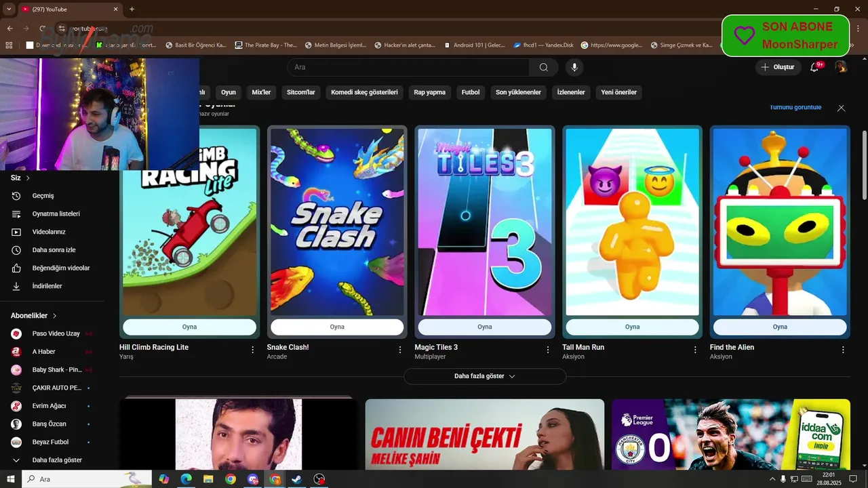Screen dimensions: 868x488
Task: Close the (297) YouTube tab
Action: tap(115, 9)
